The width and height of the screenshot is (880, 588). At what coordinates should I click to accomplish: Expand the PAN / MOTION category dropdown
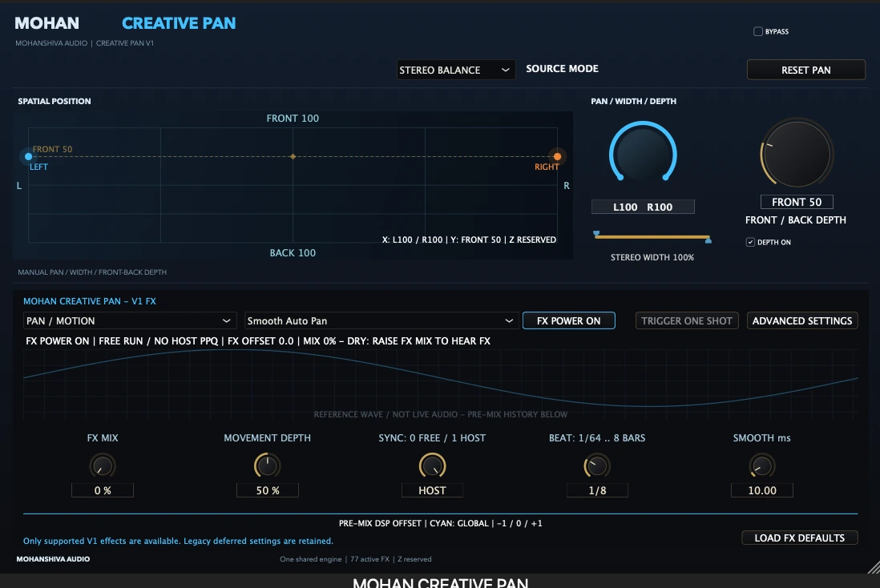[130, 320]
